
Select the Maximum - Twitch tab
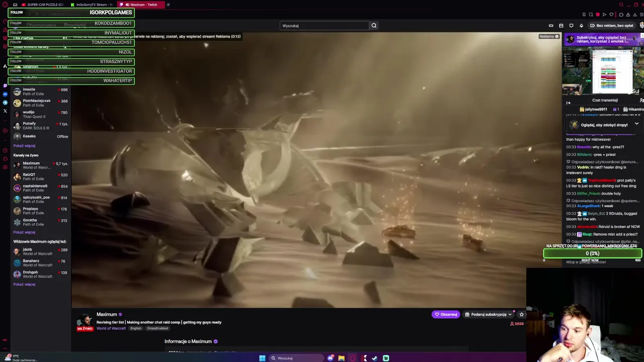141,5
